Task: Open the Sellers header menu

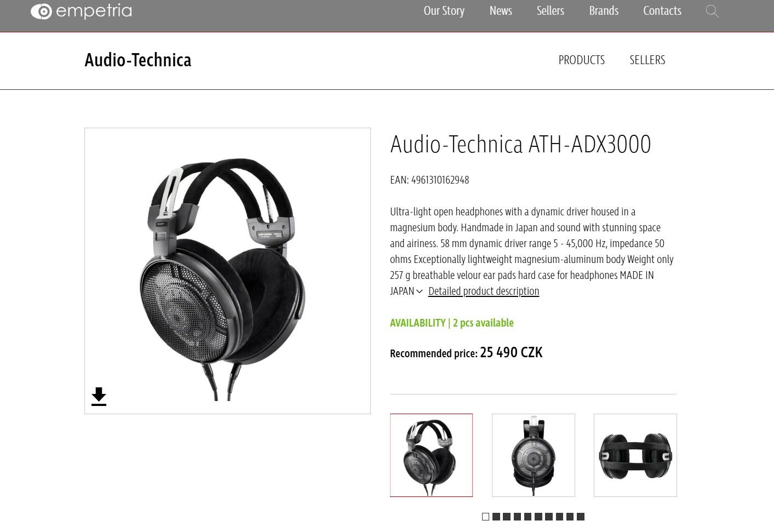Action: 551,10
